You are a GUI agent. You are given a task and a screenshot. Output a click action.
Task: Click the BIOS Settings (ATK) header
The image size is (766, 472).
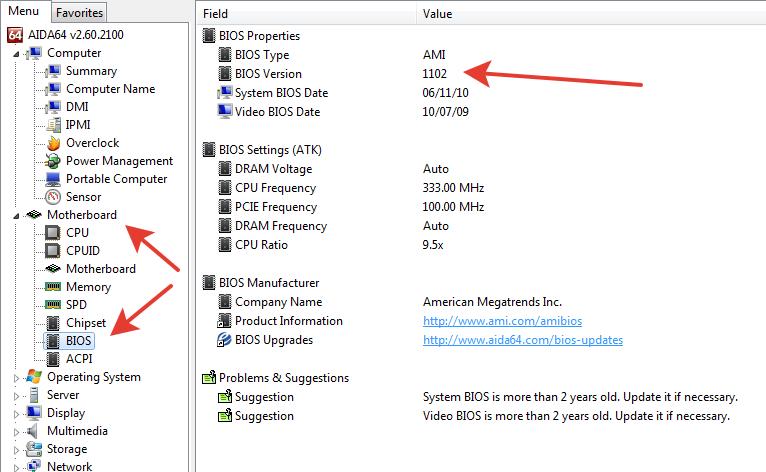point(270,150)
